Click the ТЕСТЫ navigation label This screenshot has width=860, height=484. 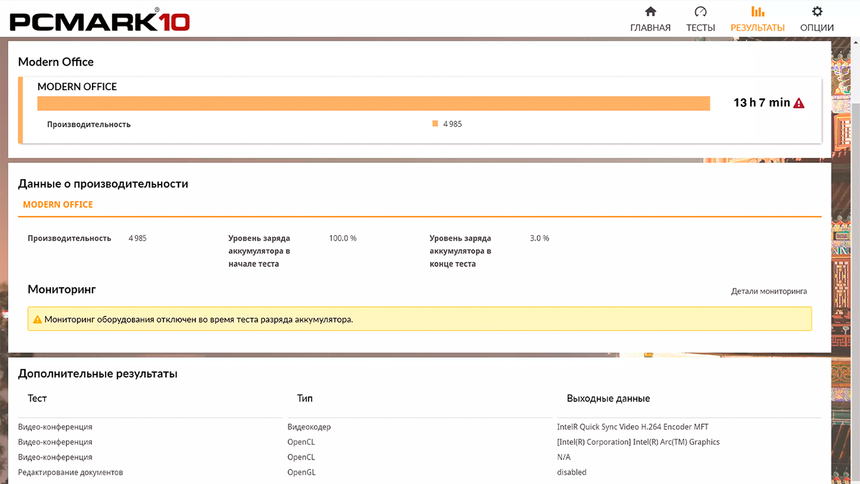tap(700, 27)
